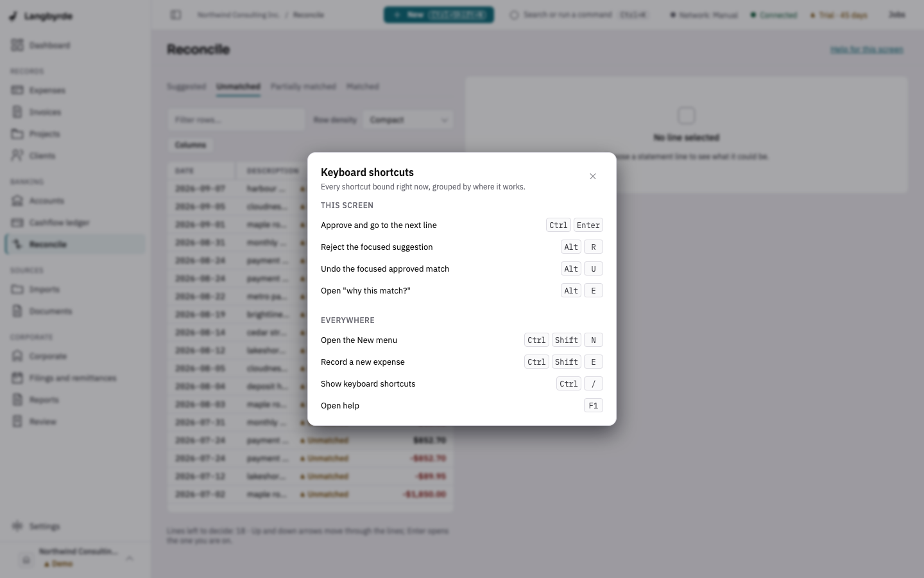This screenshot has height=578, width=924.
Task: Click the Filings and remittances icon
Action: pos(17,378)
